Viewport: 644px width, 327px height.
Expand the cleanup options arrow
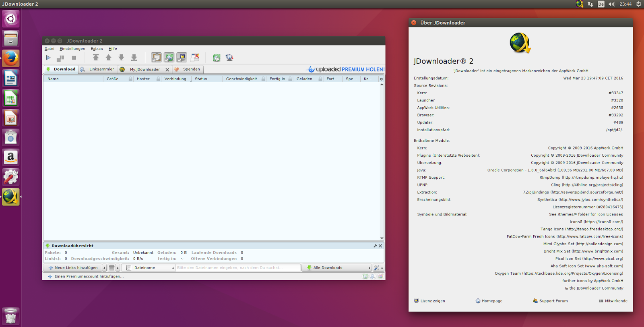(x=118, y=268)
